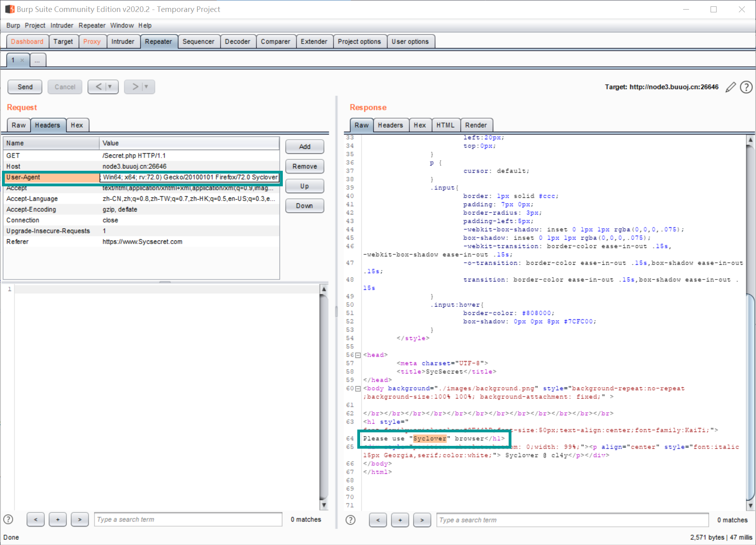Click plus options button in request search

pyautogui.click(x=58, y=520)
